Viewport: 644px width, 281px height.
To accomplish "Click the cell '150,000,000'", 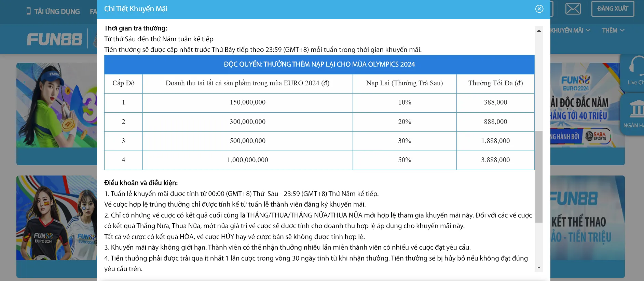I will (248, 102).
